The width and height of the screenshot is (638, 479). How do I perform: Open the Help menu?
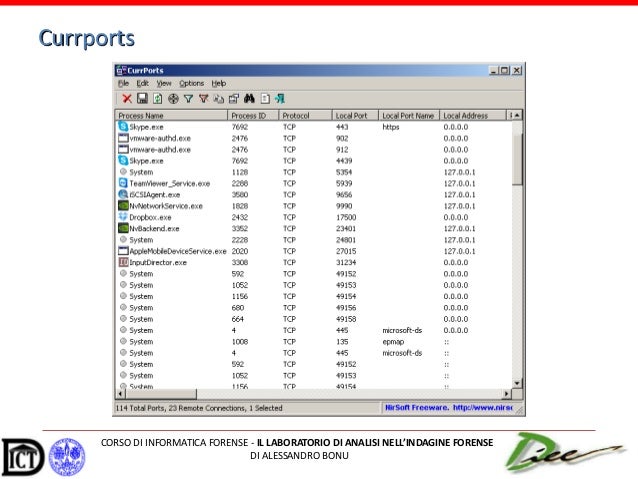(218, 83)
